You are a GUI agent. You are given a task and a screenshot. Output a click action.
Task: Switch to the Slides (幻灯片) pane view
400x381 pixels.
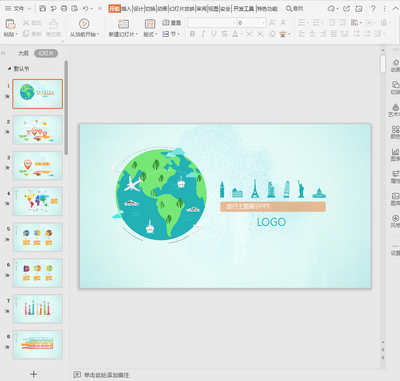coord(46,53)
